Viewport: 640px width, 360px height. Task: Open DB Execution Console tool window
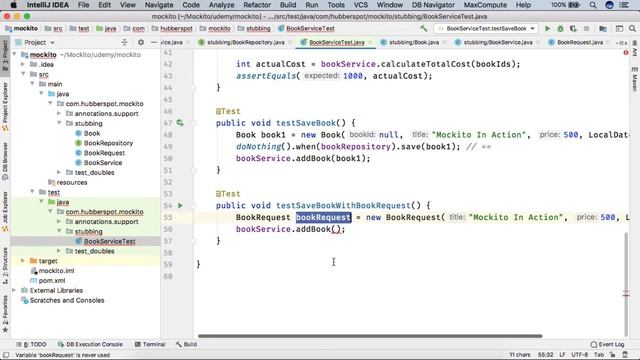pyautogui.click(x=90, y=344)
